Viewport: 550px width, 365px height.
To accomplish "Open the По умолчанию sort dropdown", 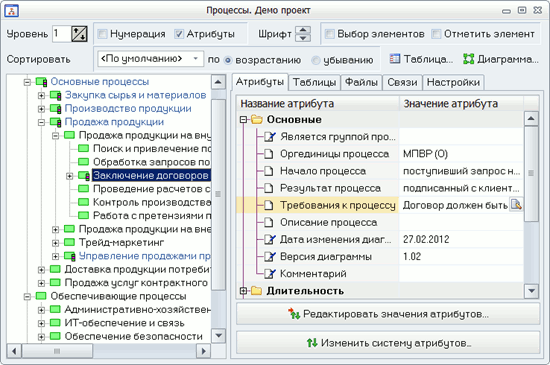I will [x=150, y=59].
